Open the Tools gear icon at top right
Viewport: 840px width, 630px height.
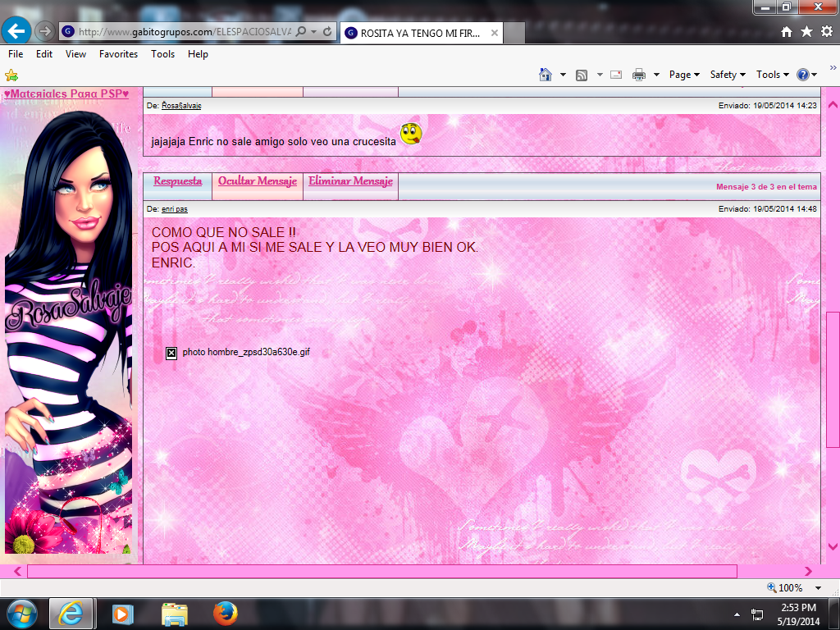(x=826, y=31)
